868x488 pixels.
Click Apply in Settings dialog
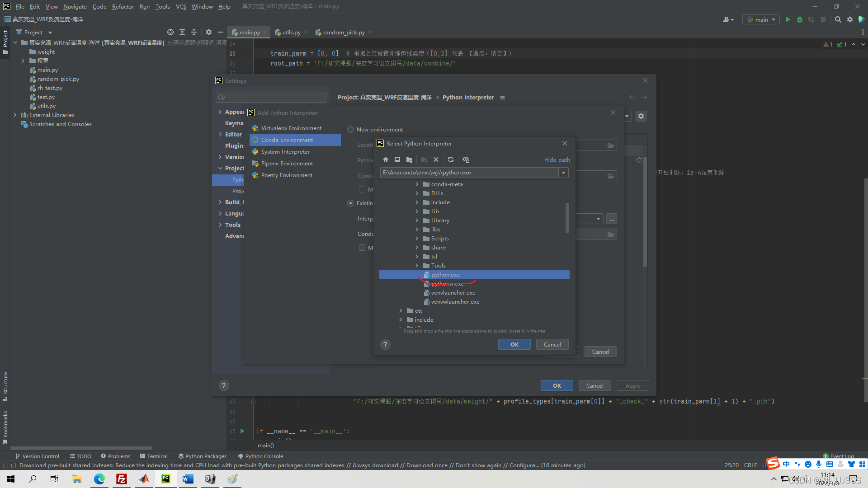(633, 385)
